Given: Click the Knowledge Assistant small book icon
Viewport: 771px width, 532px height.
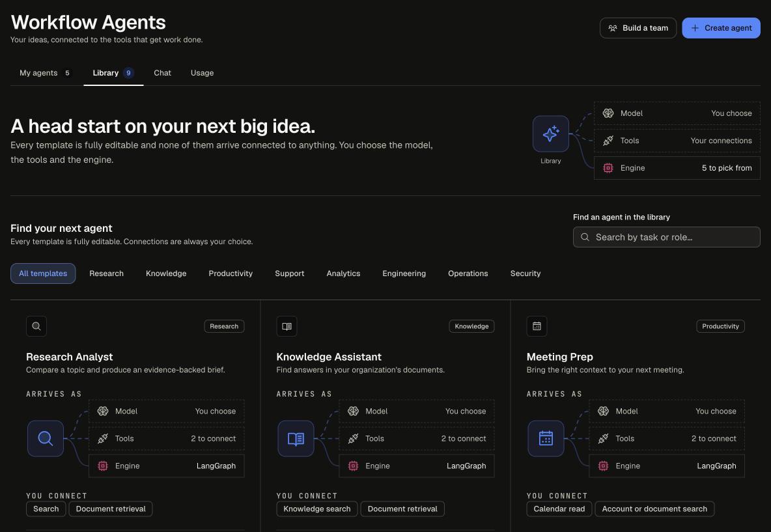Looking at the screenshot, I should coord(287,326).
